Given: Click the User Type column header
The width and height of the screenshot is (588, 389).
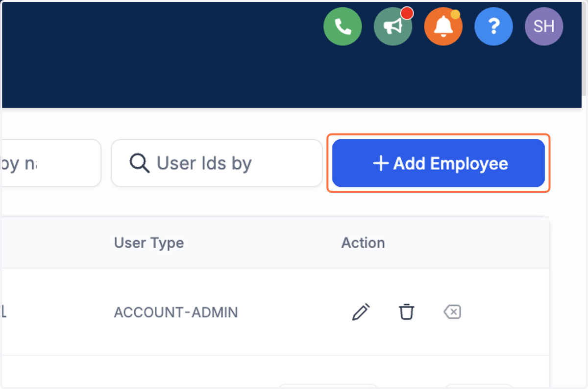Looking at the screenshot, I should [x=149, y=243].
